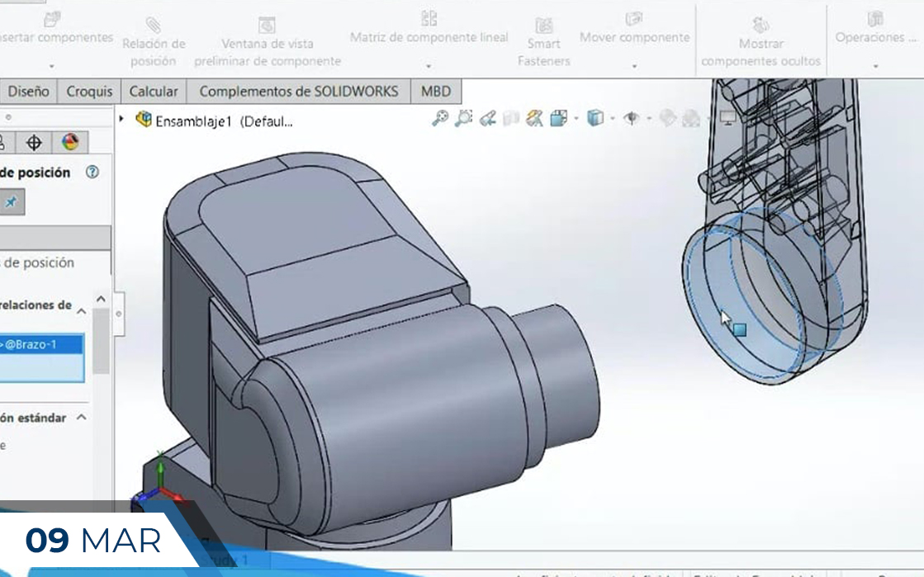924x577 pixels.
Task: Open the DisplayManager color ball tab
Action: coord(70,142)
